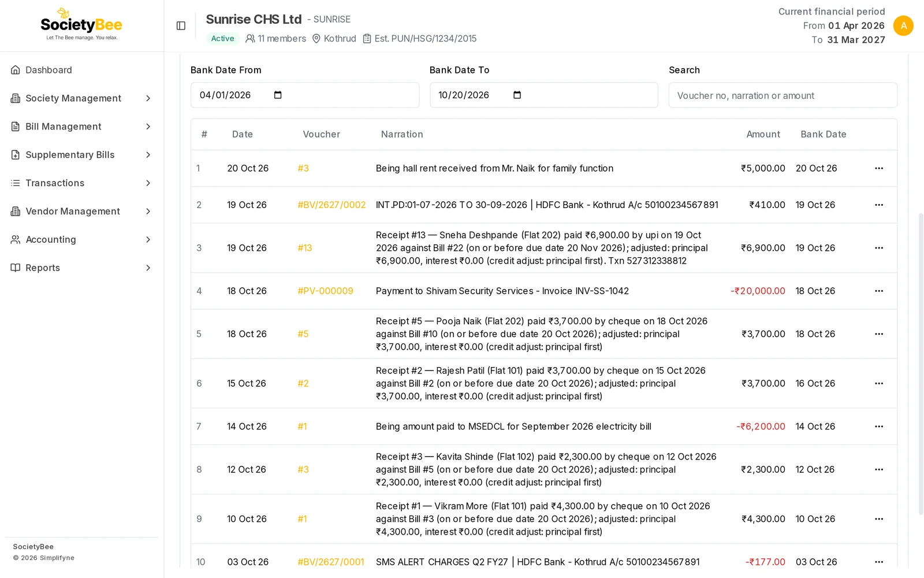Viewport: 924px width, 578px height.
Task: Expand Bill Management chevron
Action: (148, 127)
